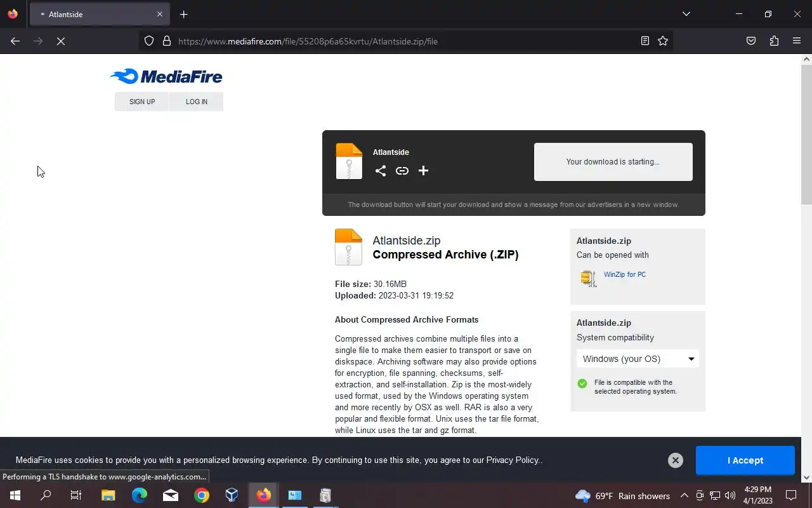The width and height of the screenshot is (812, 508).
Task: Click the volume speaker tray icon
Action: 730,495
